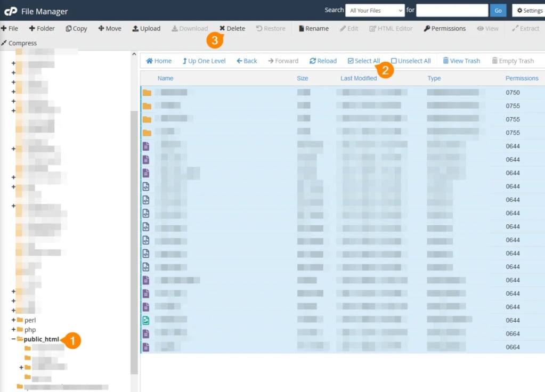
Task: Open the All Your Files search dropdown
Action: pyautogui.click(x=375, y=11)
